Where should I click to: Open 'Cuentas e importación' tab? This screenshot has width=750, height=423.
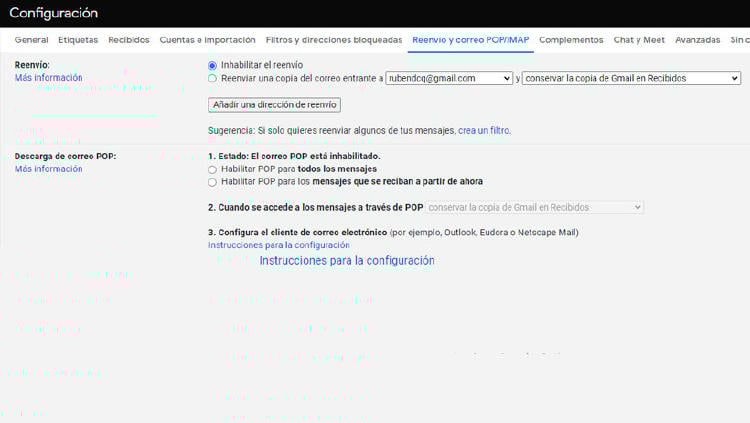click(x=207, y=40)
